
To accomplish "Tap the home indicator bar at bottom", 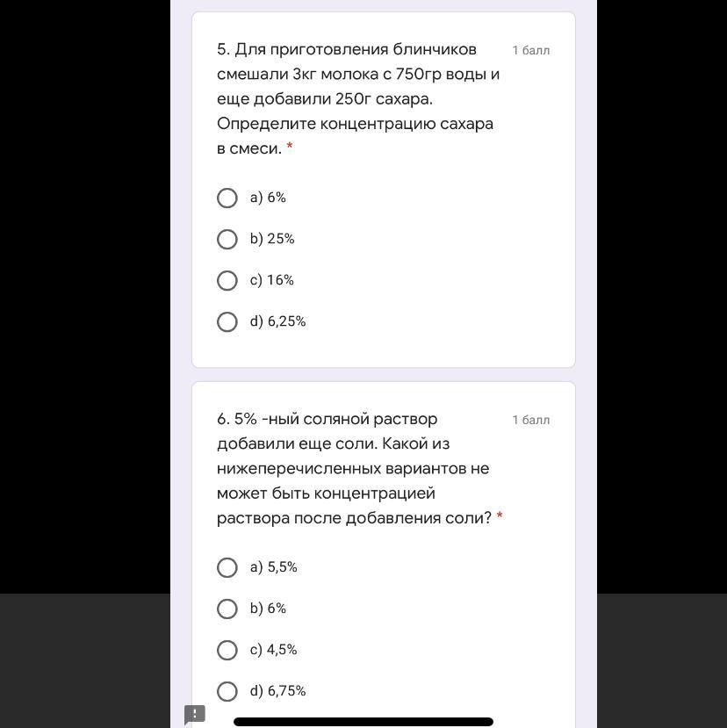I will 363,722.
